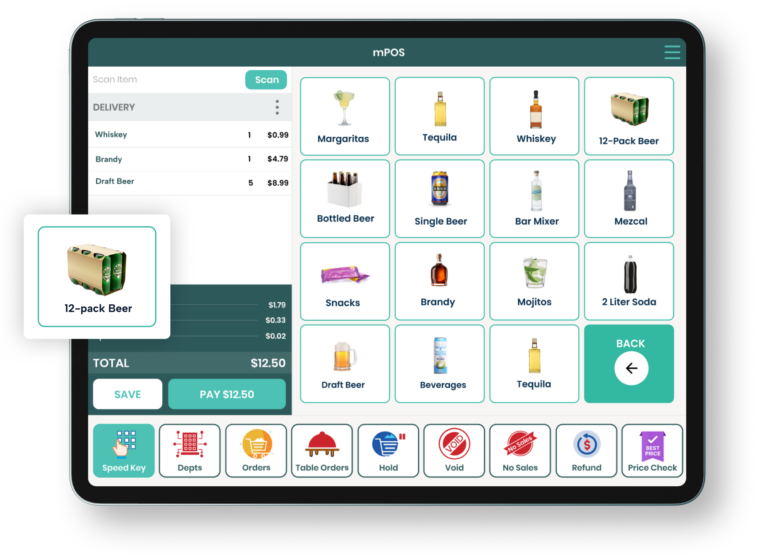Select the Bar Mixer product tile
The height and width of the screenshot is (558, 768).
535,198
